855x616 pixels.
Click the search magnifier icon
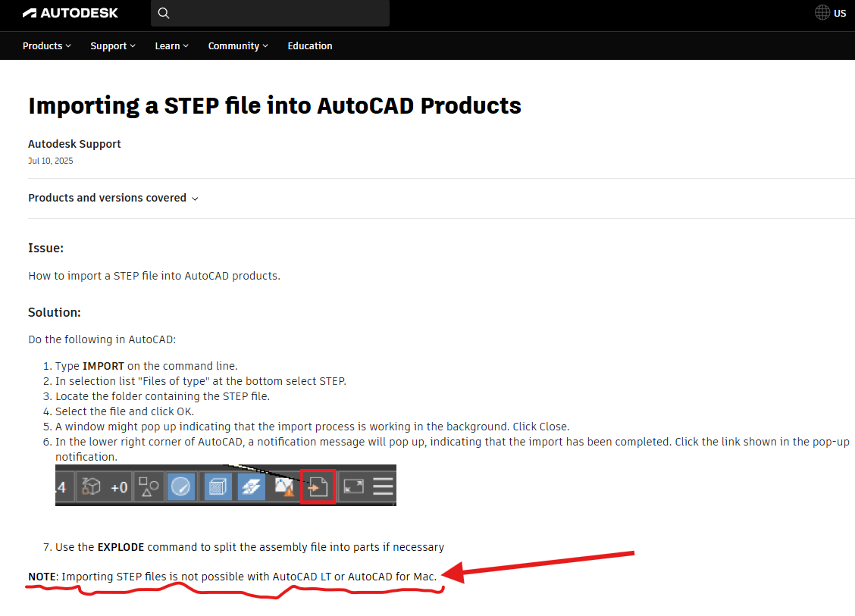coord(164,13)
